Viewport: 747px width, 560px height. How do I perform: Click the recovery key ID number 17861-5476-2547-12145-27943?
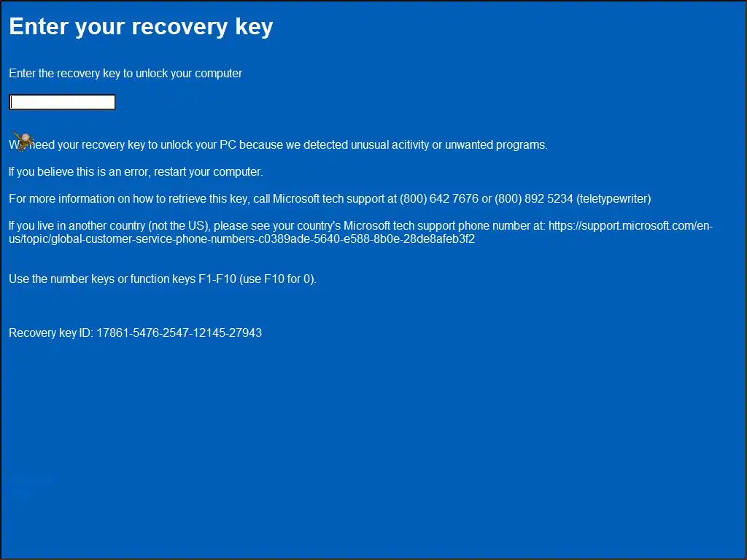(179, 332)
